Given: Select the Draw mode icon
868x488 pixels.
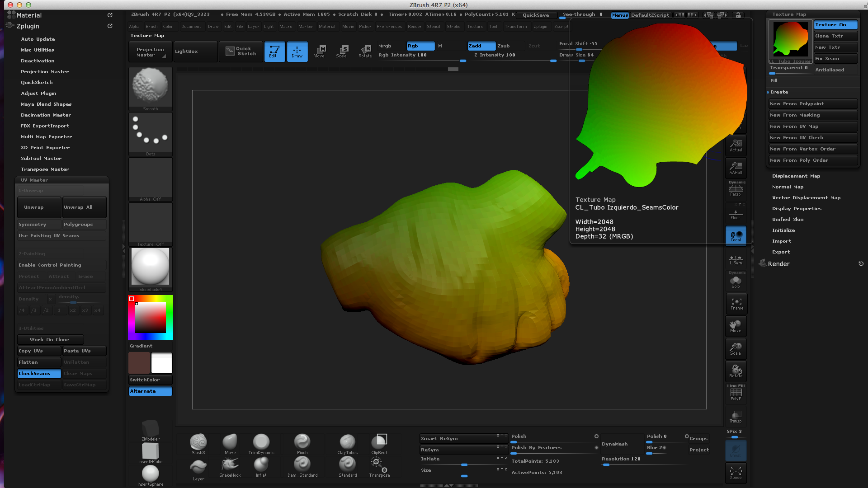Looking at the screenshot, I should [297, 51].
